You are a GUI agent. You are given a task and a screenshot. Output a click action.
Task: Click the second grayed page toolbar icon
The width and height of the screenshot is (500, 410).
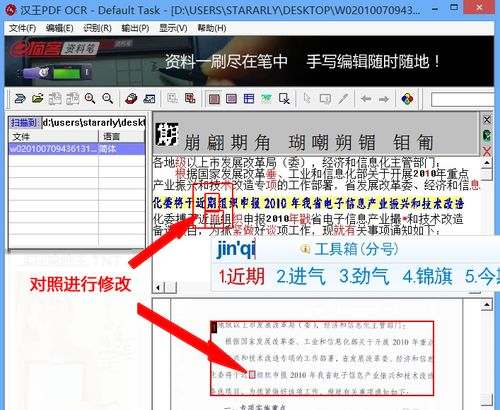point(72,99)
